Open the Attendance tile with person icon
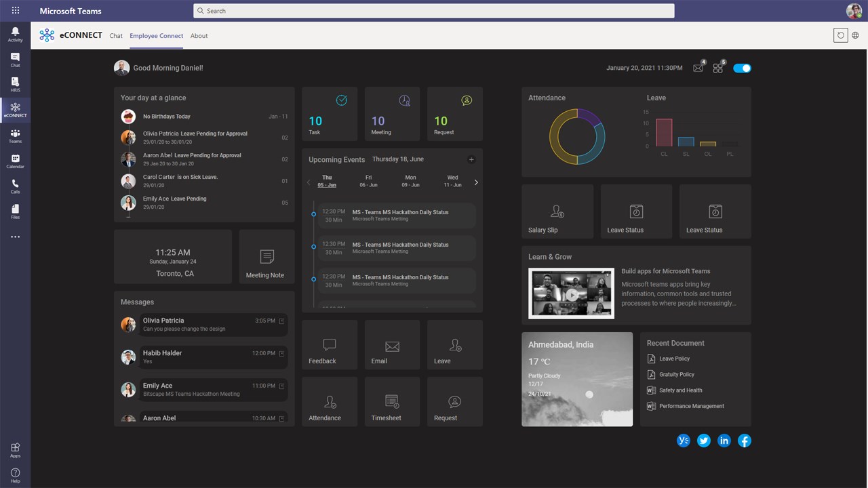Image resolution: width=868 pixels, height=488 pixels. (x=330, y=401)
